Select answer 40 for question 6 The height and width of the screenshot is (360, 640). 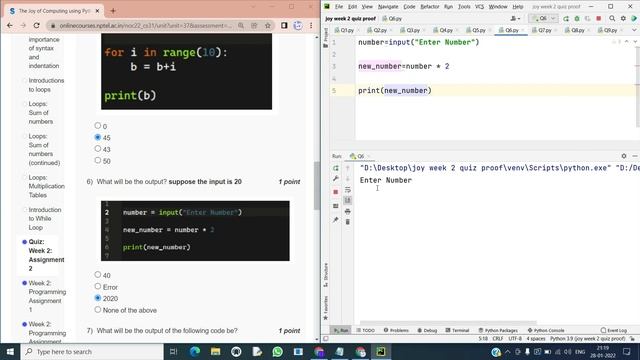(98, 275)
